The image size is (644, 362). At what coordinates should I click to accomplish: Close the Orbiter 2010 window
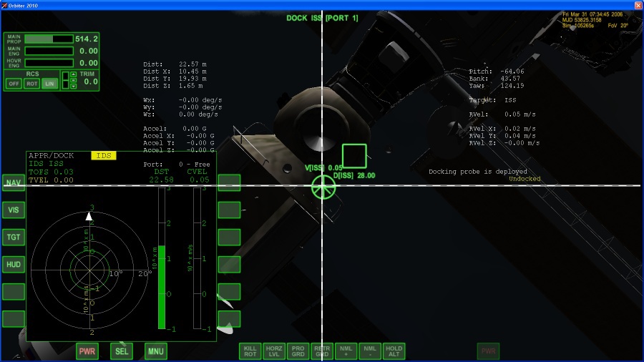(x=639, y=5)
